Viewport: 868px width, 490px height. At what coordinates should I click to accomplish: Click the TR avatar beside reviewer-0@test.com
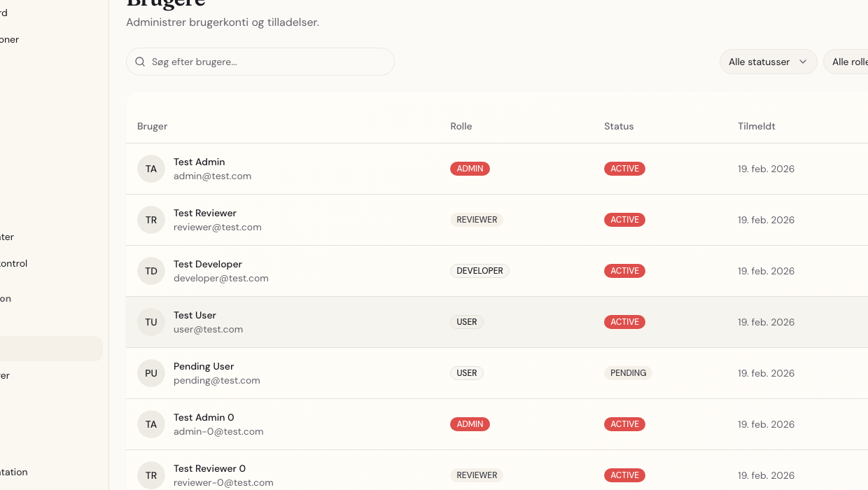(x=151, y=475)
